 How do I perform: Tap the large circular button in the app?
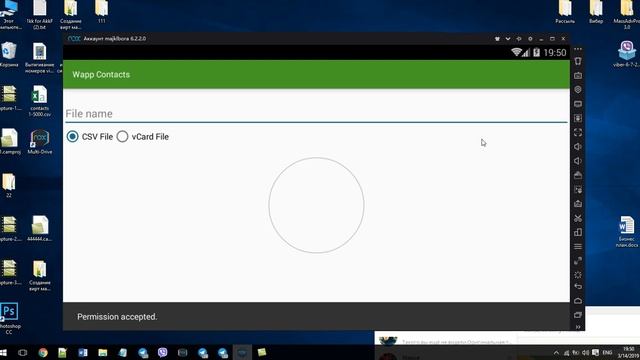coord(316,205)
